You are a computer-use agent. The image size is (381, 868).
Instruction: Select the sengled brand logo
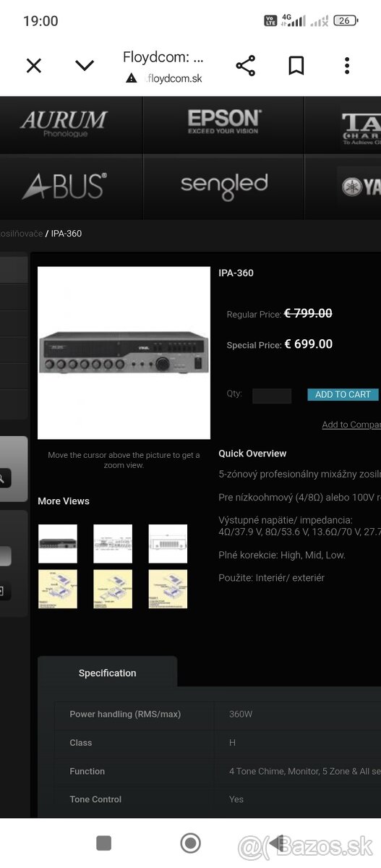(x=224, y=186)
